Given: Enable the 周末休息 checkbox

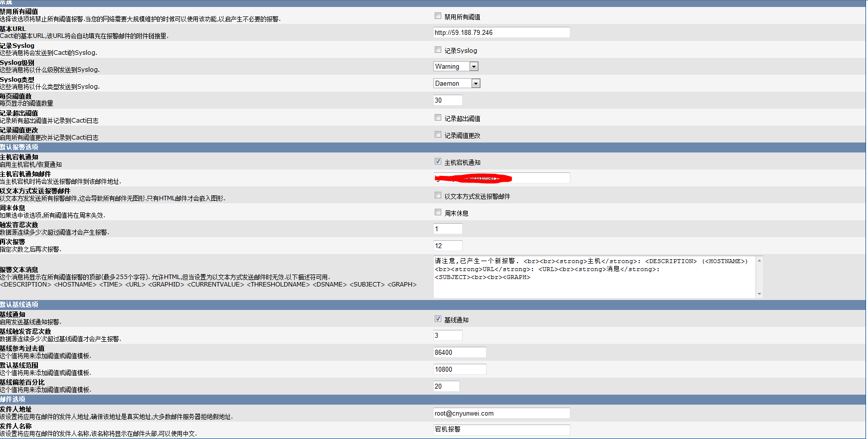Looking at the screenshot, I should pos(438,212).
